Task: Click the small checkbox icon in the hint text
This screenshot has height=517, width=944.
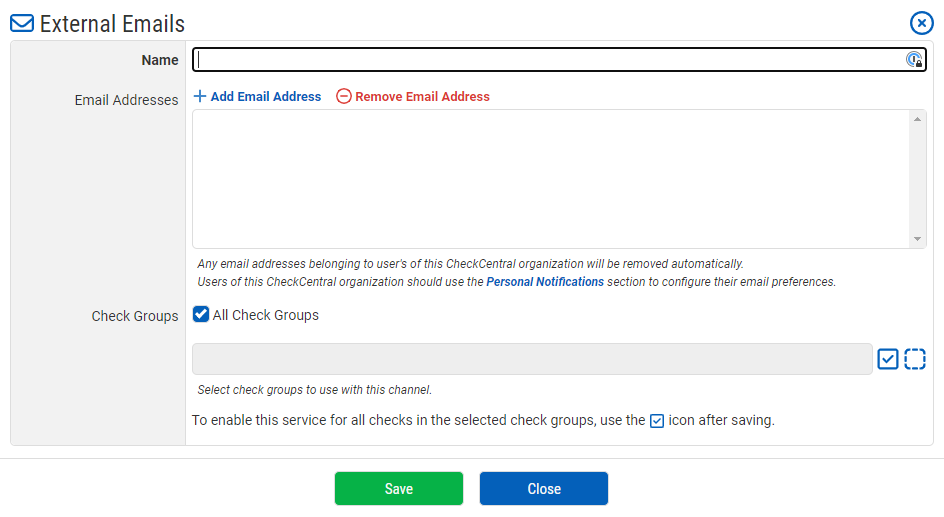Action: pyautogui.click(x=657, y=421)
